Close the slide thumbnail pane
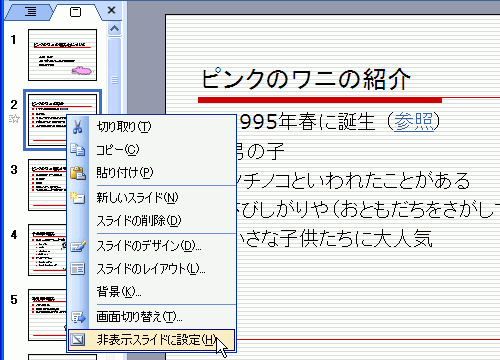 click(x=112, y=10)
